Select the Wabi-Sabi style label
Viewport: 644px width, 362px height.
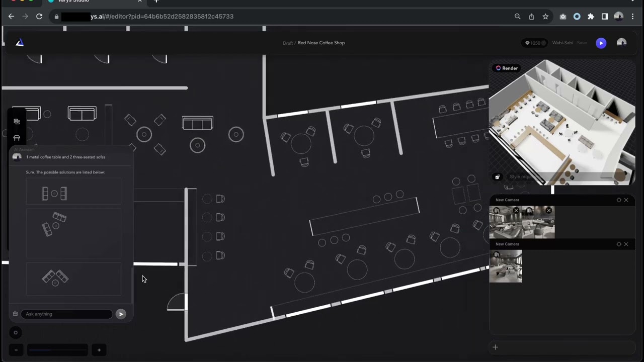562,43
